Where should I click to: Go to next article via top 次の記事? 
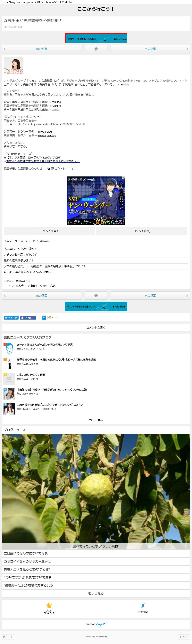point(150,49)
